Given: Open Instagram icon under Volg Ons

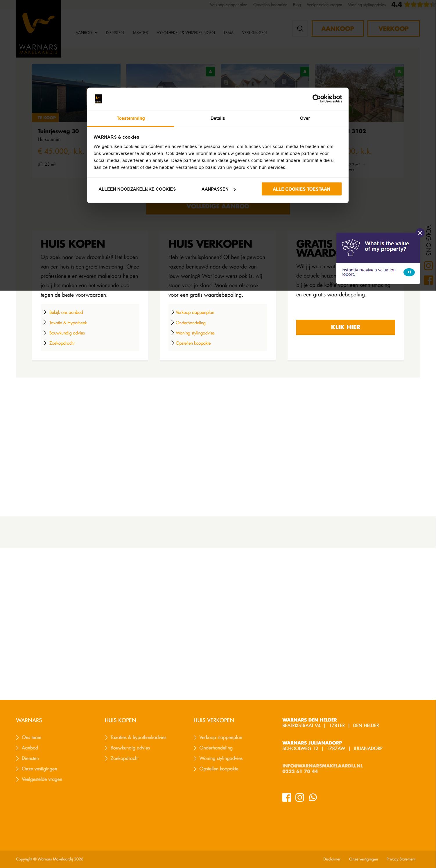Looking at the screenshot, I should click(x=428, y=266).
